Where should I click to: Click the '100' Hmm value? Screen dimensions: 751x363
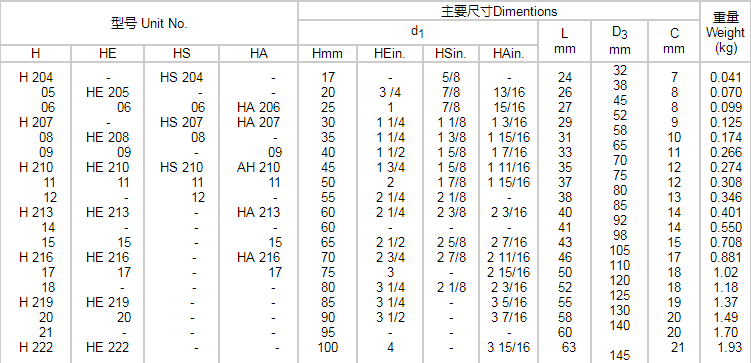[328, 348]
